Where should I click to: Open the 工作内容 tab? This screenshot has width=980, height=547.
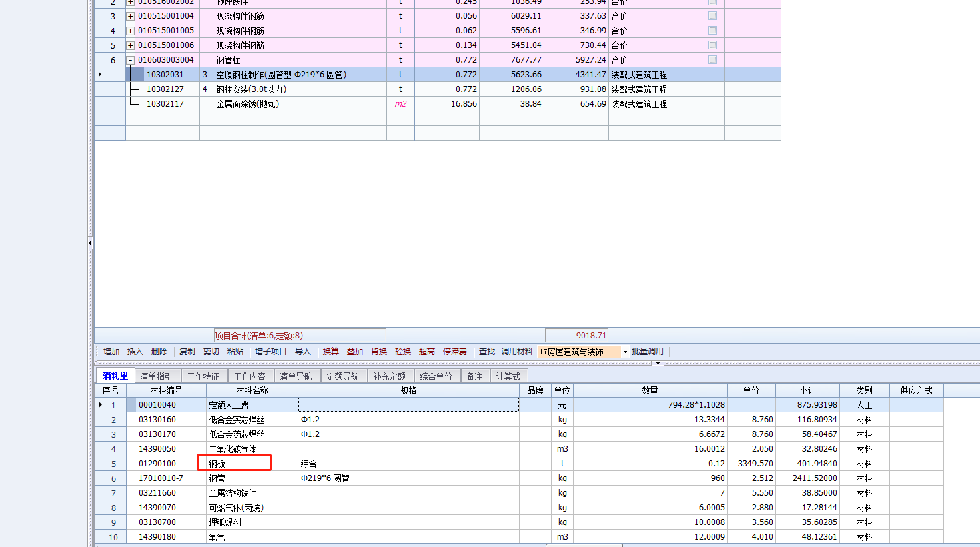point(250,376)
